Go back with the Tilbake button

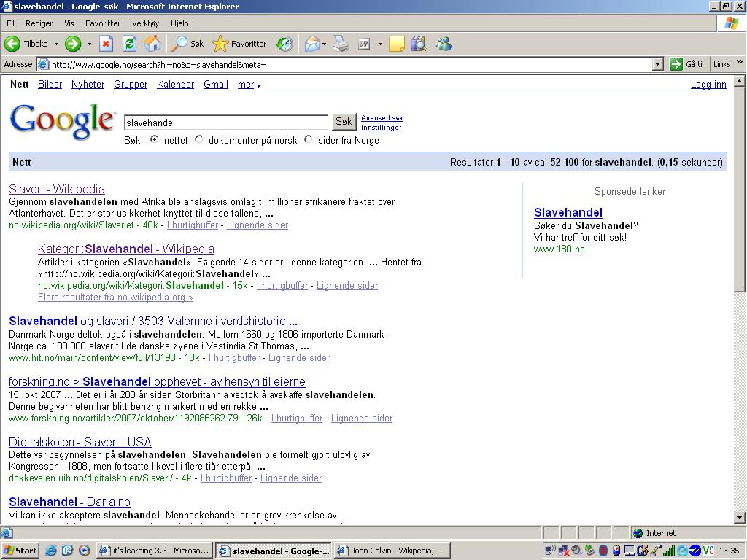click(26, 44)
